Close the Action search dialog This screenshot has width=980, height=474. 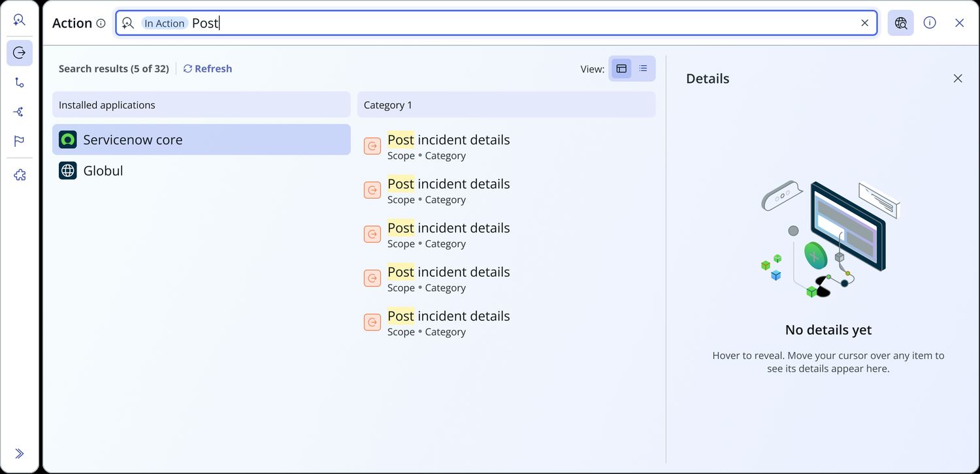(959, 23)
